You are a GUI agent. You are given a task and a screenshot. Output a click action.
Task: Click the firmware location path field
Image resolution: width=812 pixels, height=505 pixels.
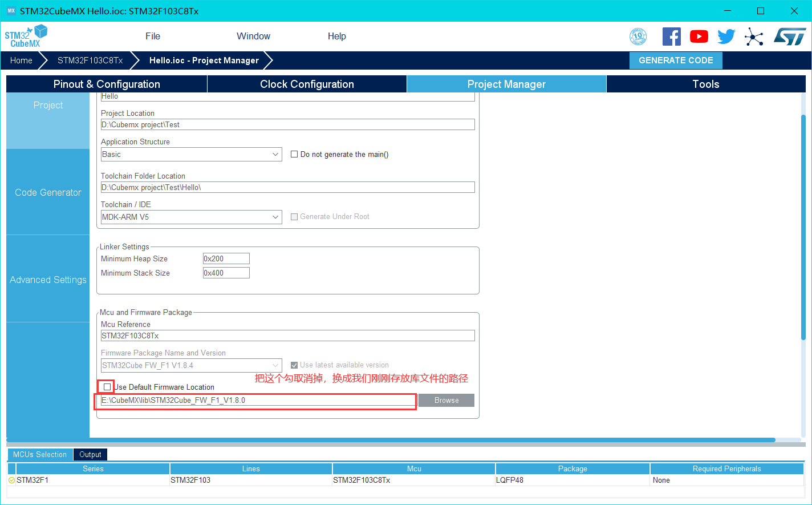click(259, 401)
